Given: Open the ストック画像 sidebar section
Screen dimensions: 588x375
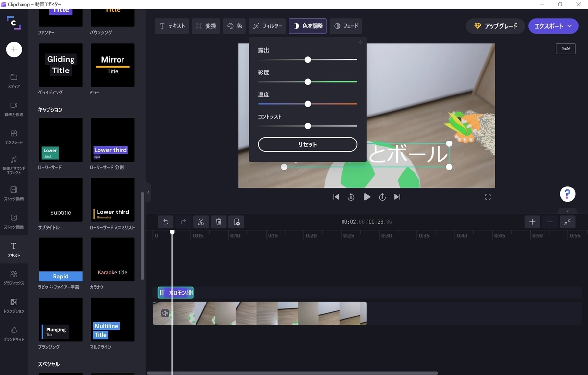Looking at the screenshot, I should [x=14, y=221].
